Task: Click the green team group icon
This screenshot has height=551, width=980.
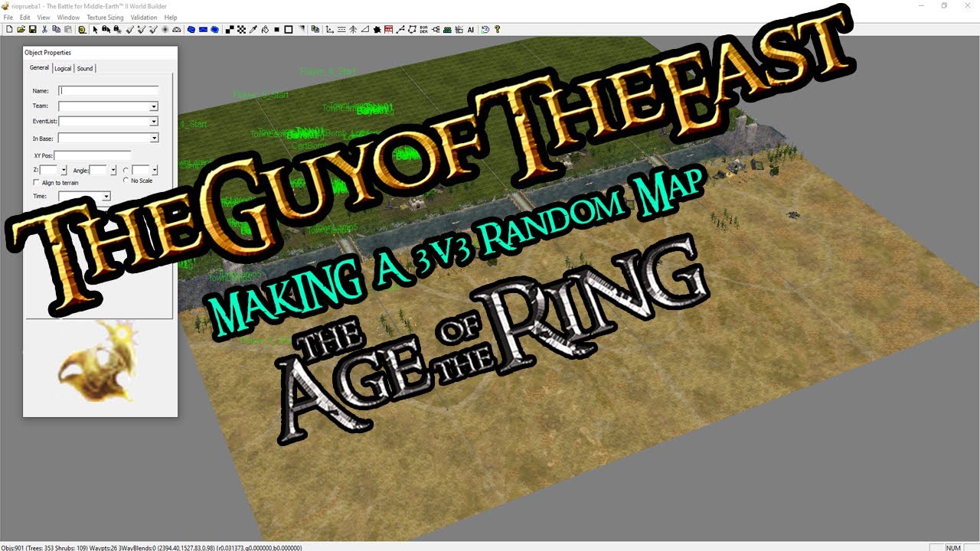Action: pyautogui.click(x=447, y=30)
